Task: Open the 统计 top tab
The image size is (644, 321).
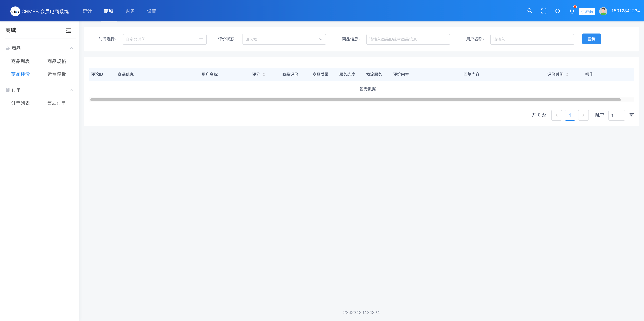Action: tap(87, 11)
